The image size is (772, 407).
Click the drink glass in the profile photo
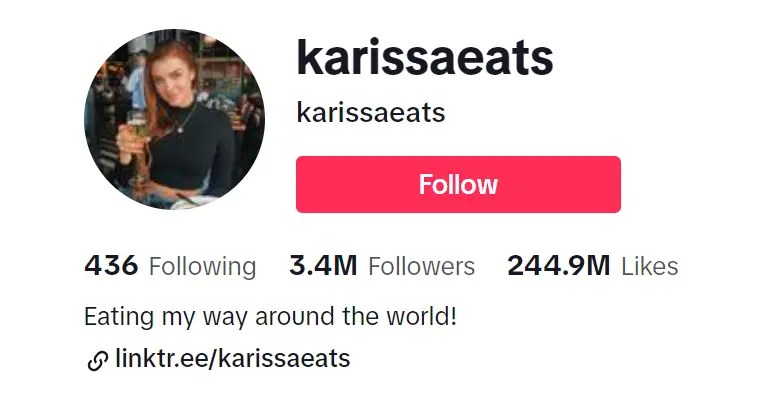point(136,124)
